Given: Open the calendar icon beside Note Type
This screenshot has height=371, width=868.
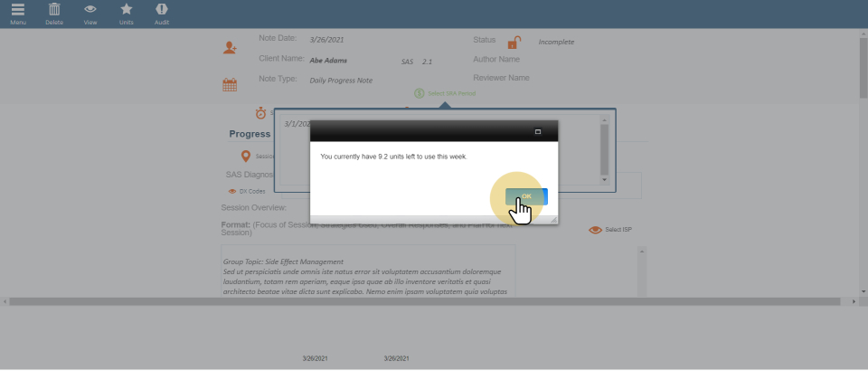Looking at the screenshot, I should pos(230,85).
